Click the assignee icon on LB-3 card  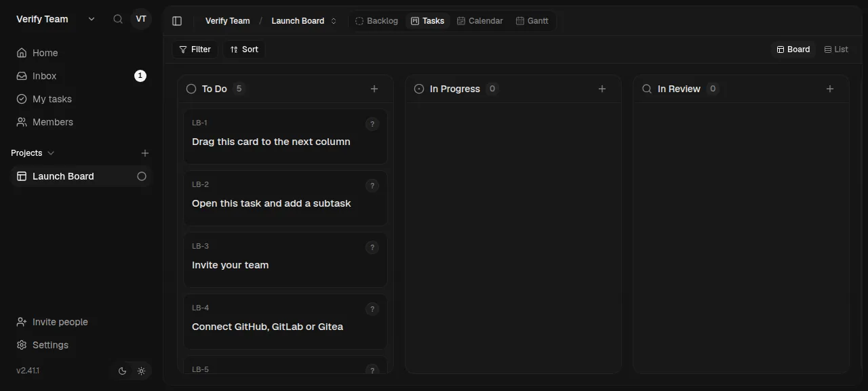click(372, 247)
